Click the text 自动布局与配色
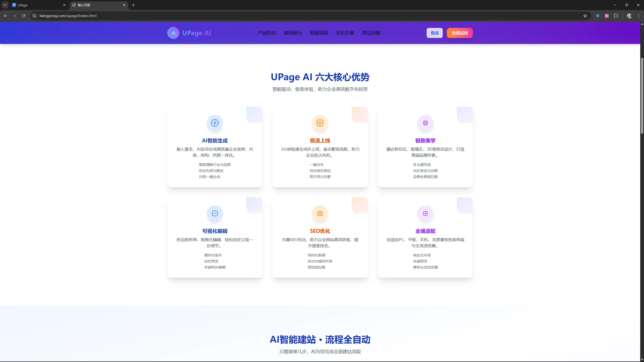Image resolution: width=644 pixels, height=362 pixels. (211, 171)
